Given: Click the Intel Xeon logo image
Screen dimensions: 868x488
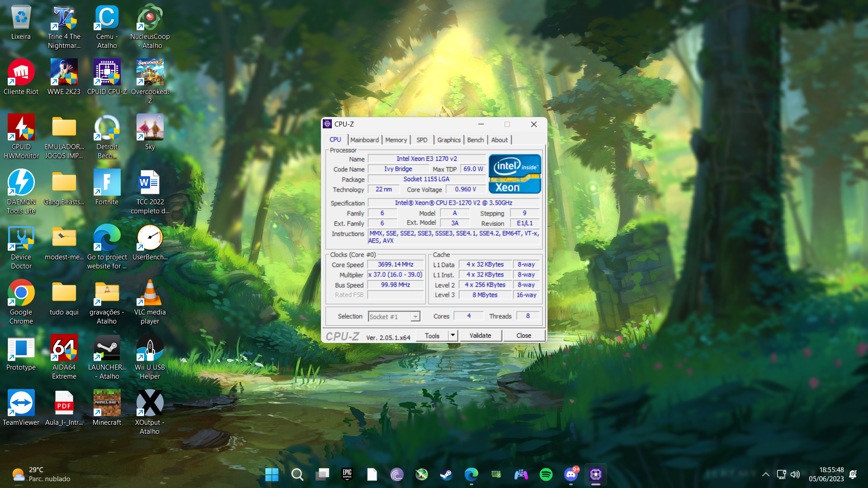Looking at the screenshot, I should (x=514, y=174).
